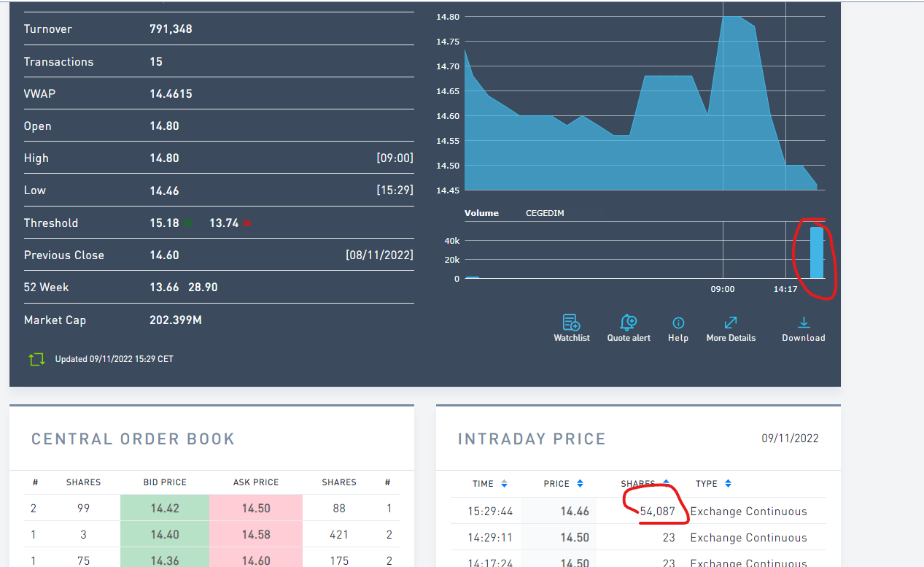Click the tall volume bar in chart
This screenshot has height=567, width=924.
point(816,252)
